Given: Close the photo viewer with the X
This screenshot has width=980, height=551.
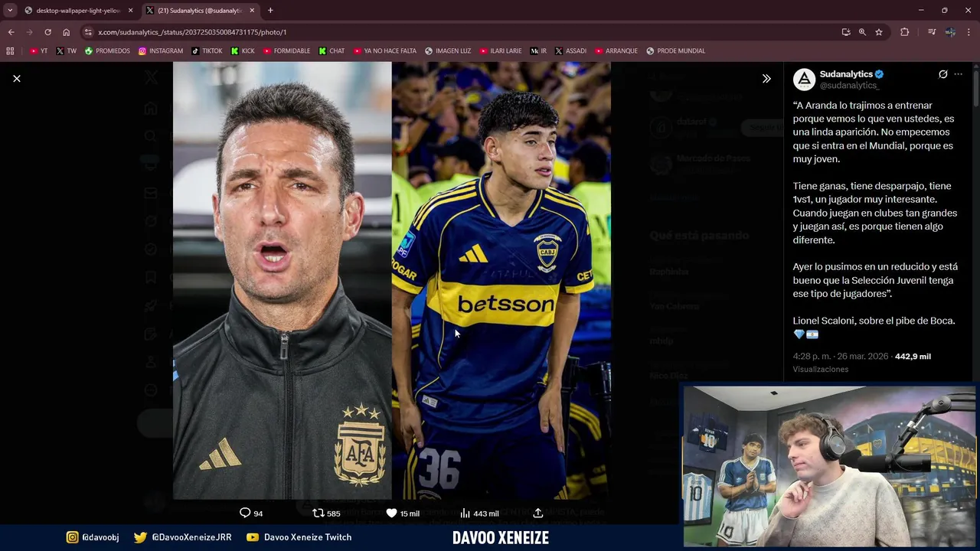Looking at the screenshot, I should coord(17,78).
